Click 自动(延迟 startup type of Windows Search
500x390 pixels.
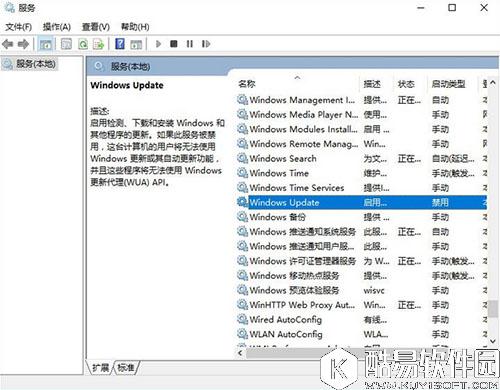(x=453, y=158)
